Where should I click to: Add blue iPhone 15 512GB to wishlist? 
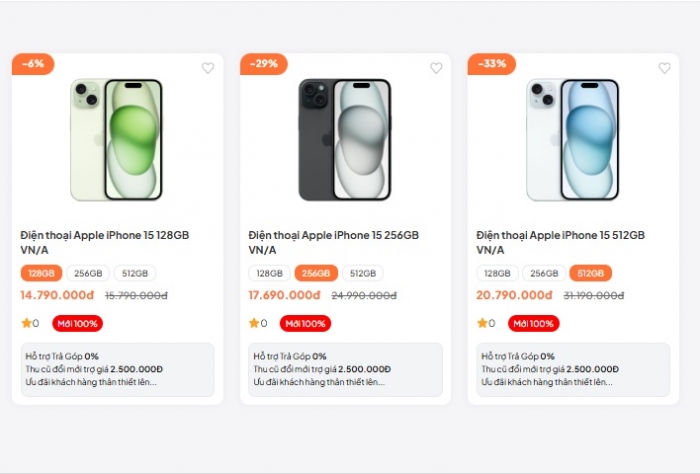tap(664, 68)
